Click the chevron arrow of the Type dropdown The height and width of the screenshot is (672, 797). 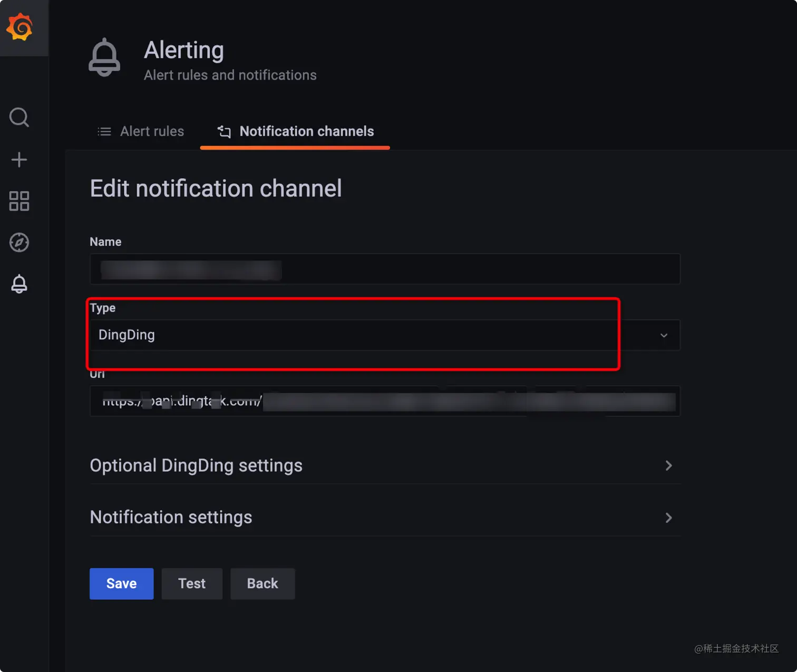(664, 335)
